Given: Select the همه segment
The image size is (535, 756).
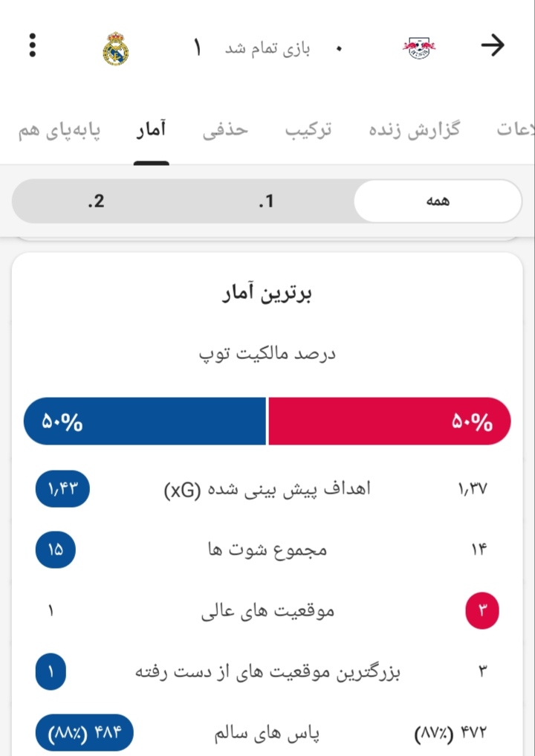Looking at the screenshot, I should (x=438, y=201).
